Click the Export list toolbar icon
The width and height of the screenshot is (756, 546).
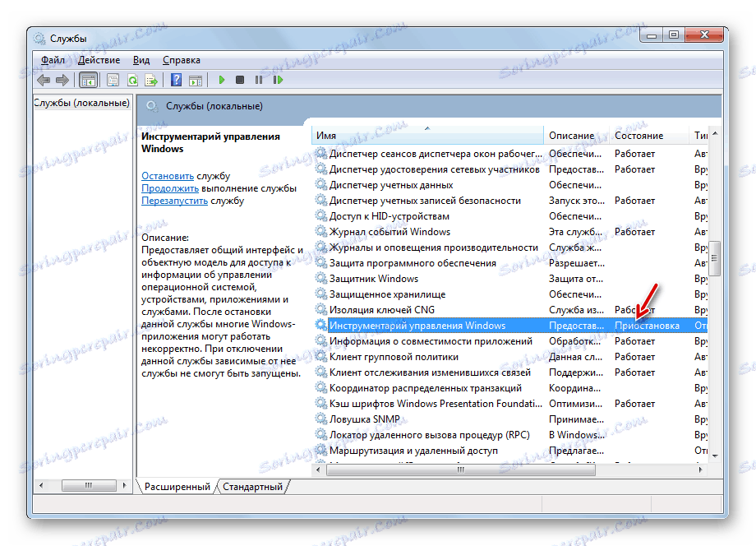click(x=151, y=80)
